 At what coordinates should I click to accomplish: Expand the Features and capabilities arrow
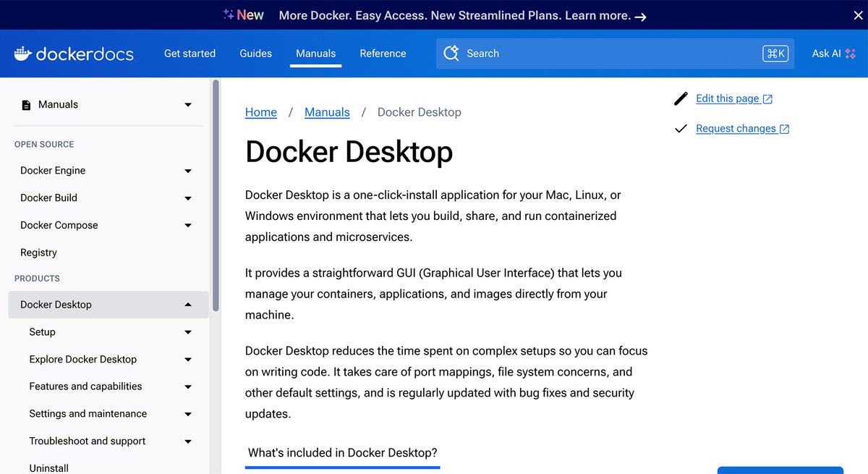point(188,386)
